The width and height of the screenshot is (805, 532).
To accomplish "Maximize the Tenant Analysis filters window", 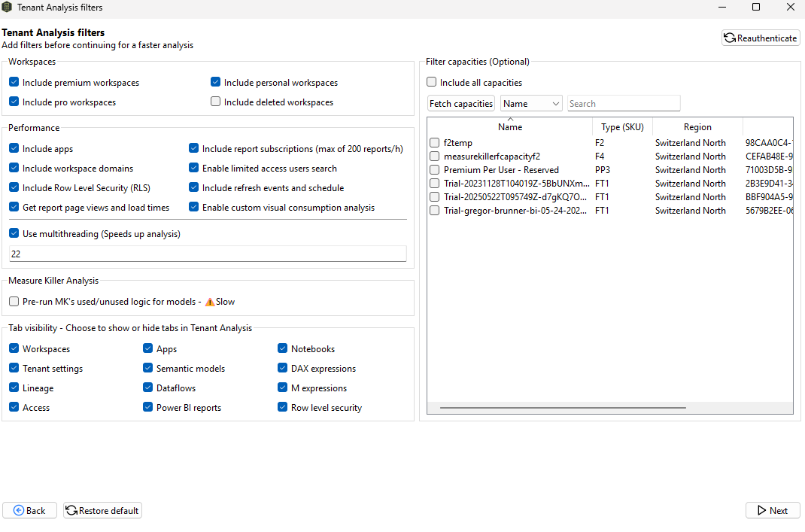I will click(756, 8).
